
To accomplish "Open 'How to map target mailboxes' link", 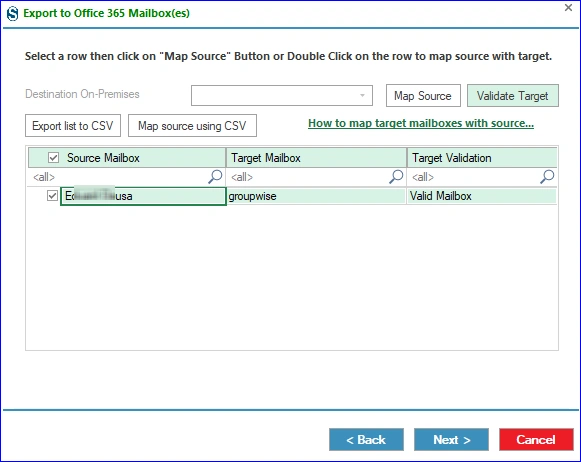I will pyautogui.click(x=421, y=123).
